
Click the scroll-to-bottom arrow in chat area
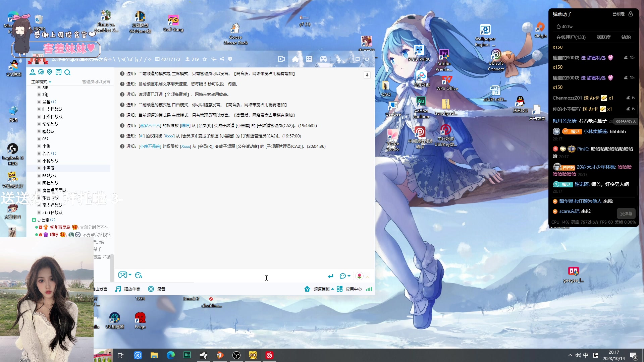(367, 75)
